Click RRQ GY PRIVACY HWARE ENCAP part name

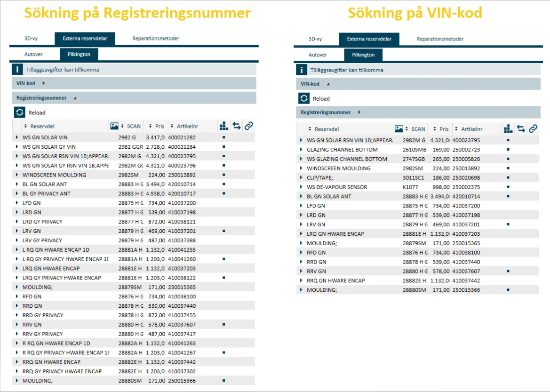(x=62, y=371)
